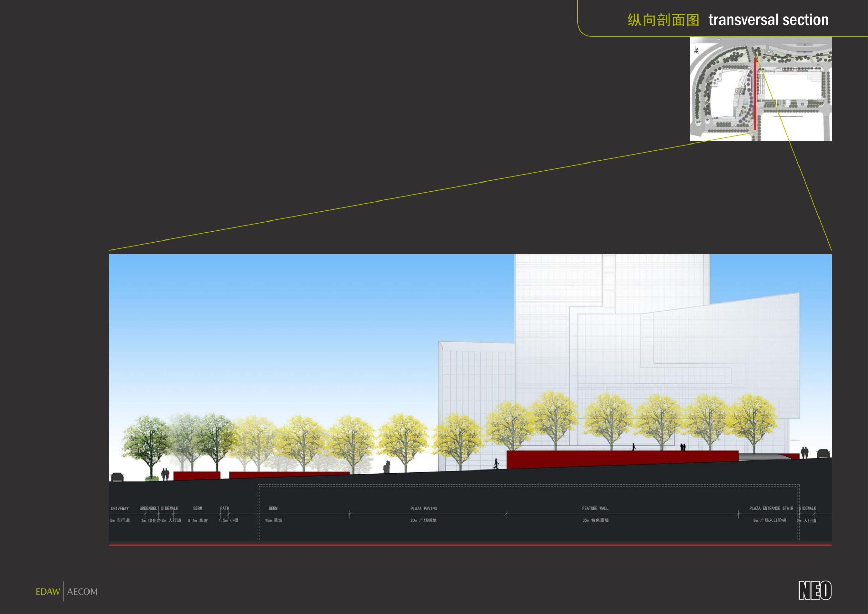Select the '20m 广场铺地' label
Screen dimensions: 868x614
click(423, 521)
